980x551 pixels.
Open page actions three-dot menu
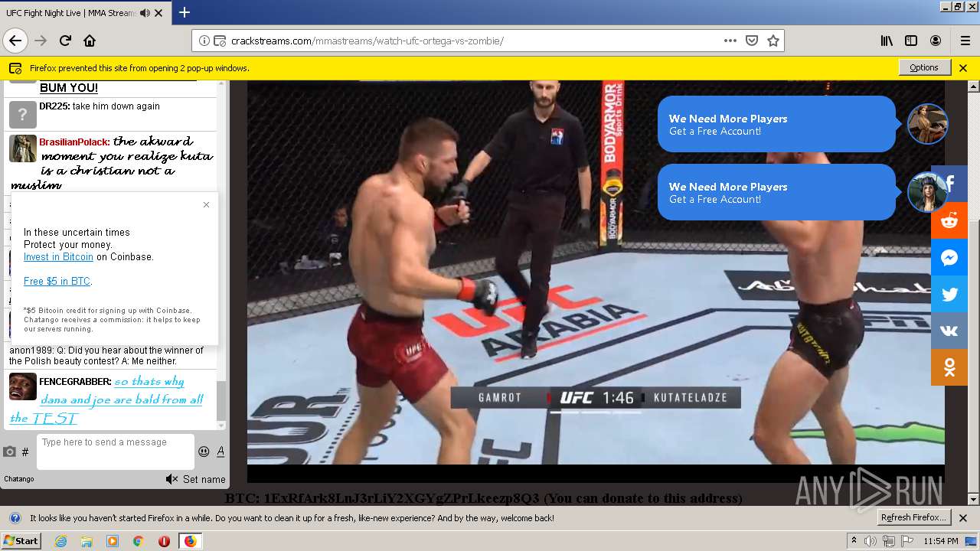730,41
